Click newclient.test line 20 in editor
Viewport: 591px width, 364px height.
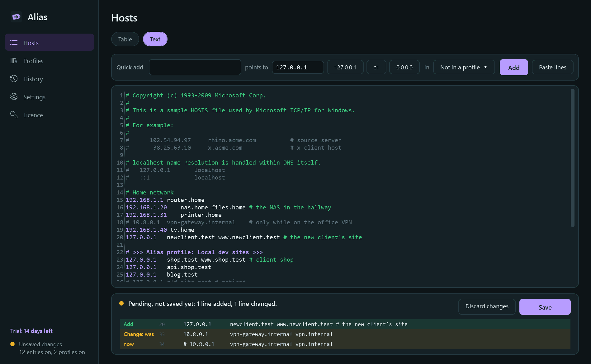(244, 237)
